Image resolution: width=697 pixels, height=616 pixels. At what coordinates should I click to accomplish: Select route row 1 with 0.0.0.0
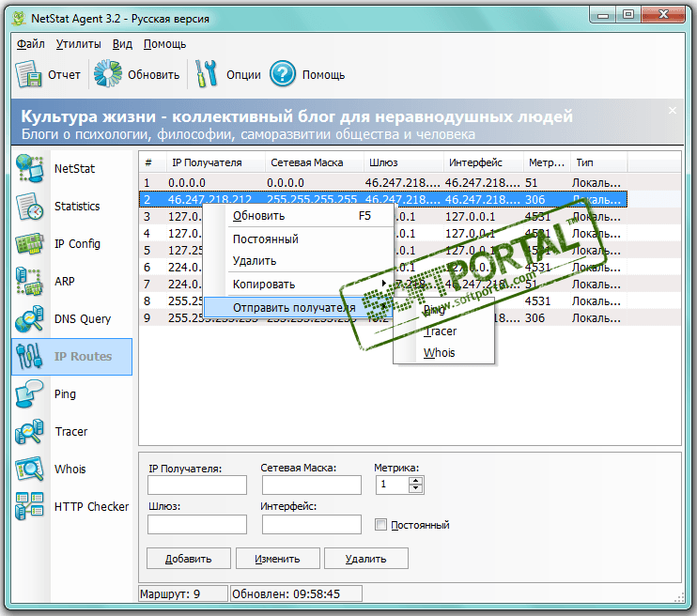click(x=383, y=183)
